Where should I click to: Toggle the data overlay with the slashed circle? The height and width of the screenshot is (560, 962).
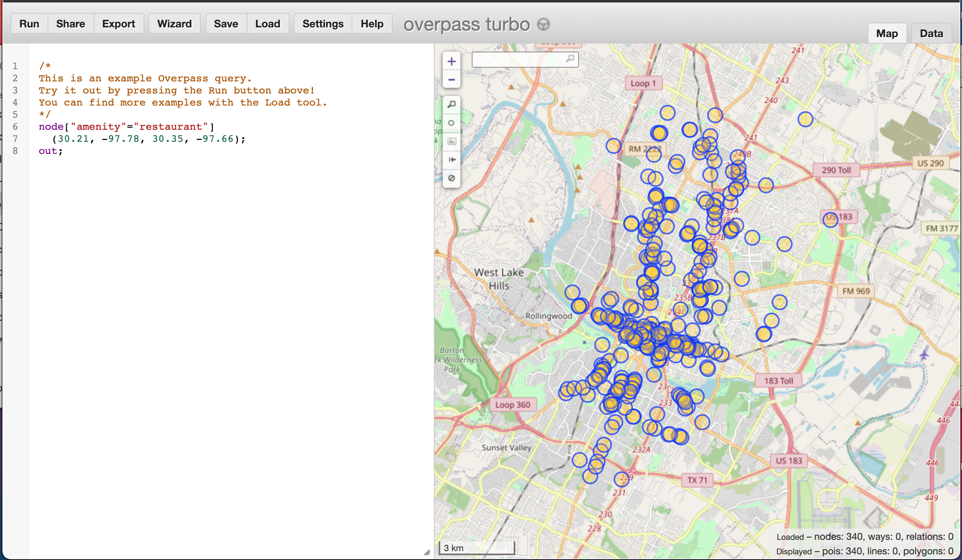[451, 178]
